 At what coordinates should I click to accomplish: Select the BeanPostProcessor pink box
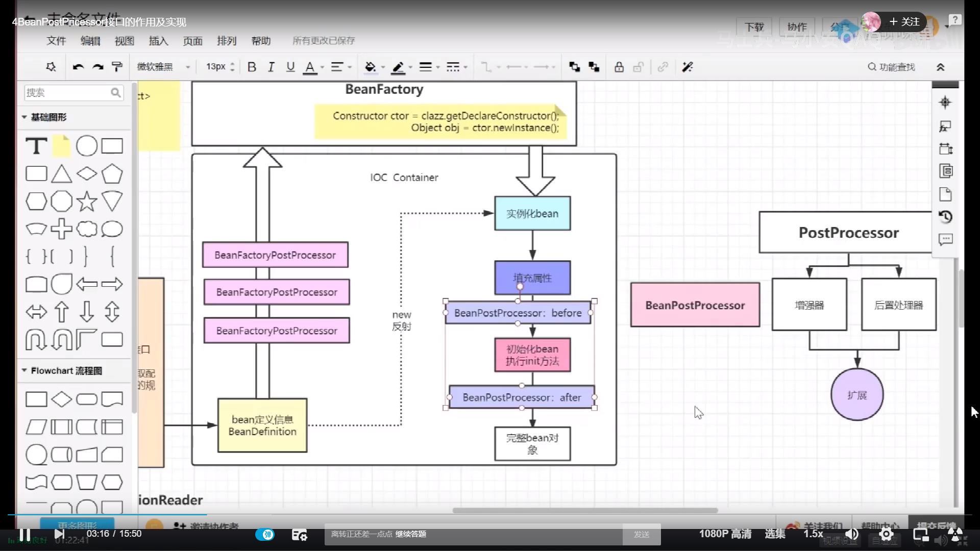[x=695, y=305]
